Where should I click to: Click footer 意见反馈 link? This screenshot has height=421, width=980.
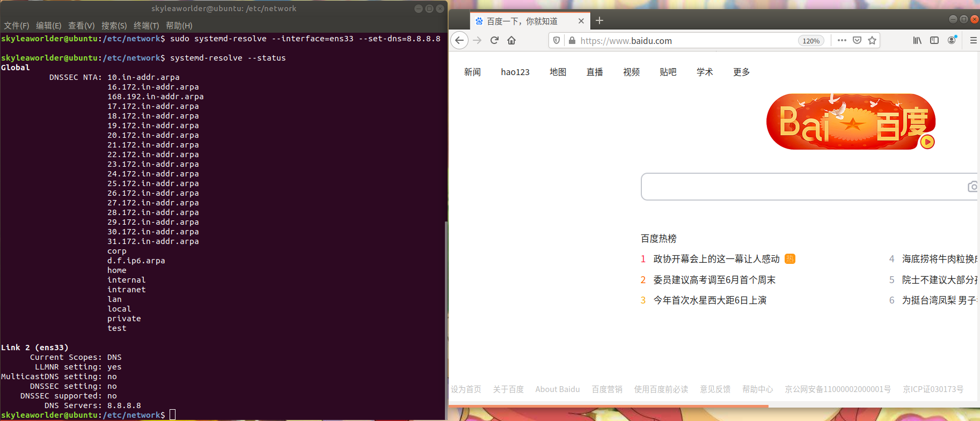click(715, 389)
